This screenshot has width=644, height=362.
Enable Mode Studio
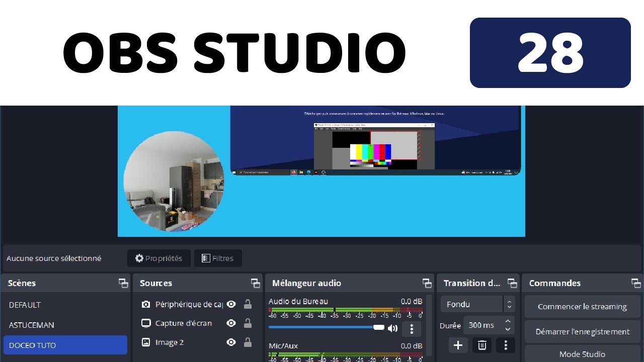[582, 354]
